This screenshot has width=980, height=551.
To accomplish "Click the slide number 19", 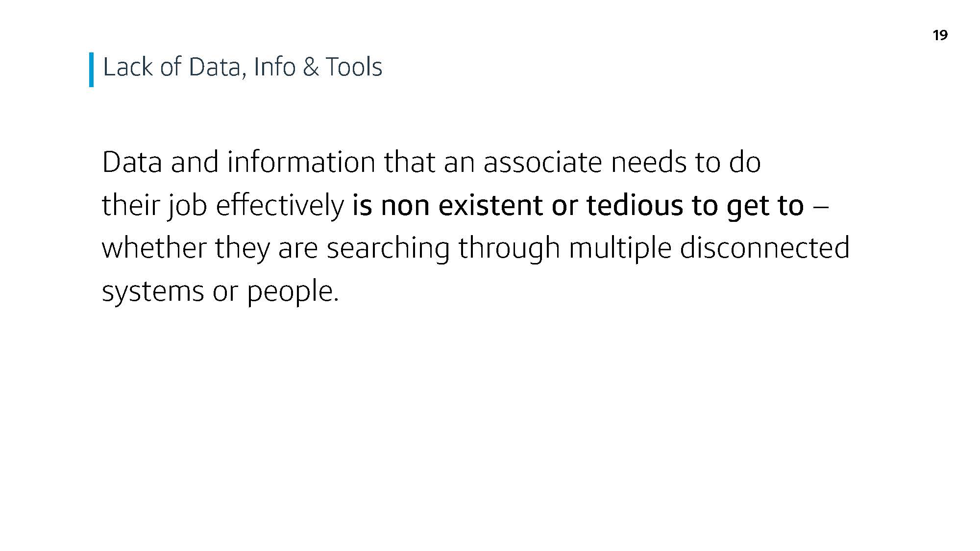I will [940, 35].
